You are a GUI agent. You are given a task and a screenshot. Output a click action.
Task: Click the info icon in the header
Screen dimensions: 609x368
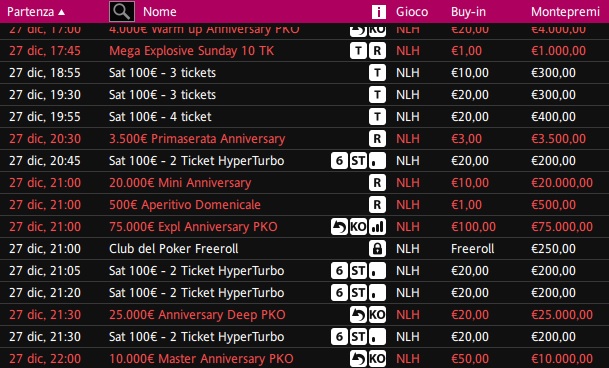point(379,12)
